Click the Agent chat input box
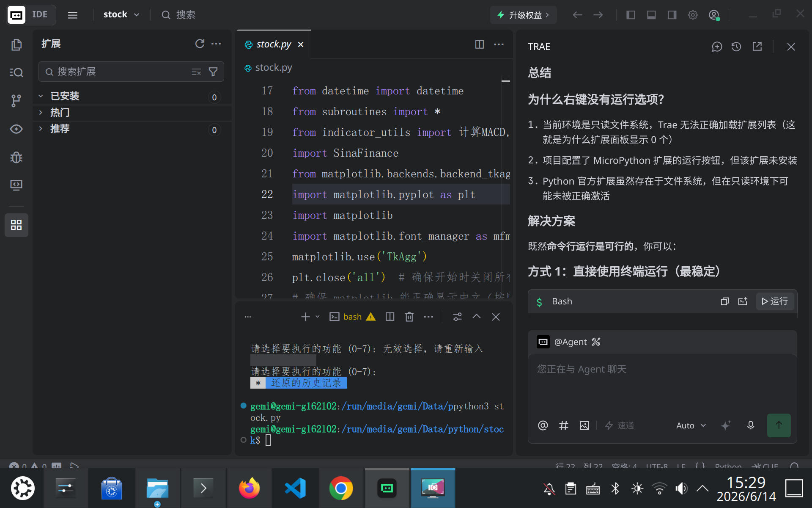The width and height of the screenshot is (812, 508). [662, 383]
